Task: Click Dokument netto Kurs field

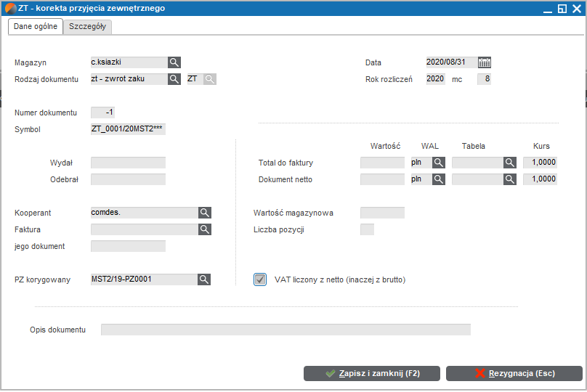Action: 540,179
